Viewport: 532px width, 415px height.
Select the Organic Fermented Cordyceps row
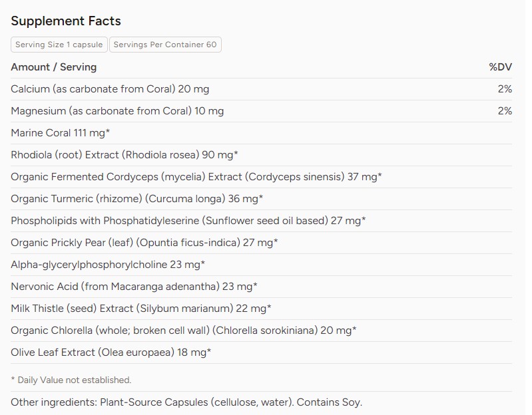pos(261,177)
